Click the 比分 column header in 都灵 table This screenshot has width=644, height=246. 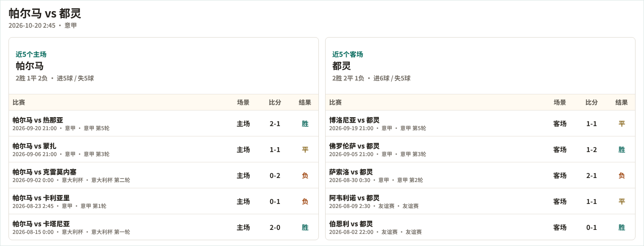click(592, 102)
